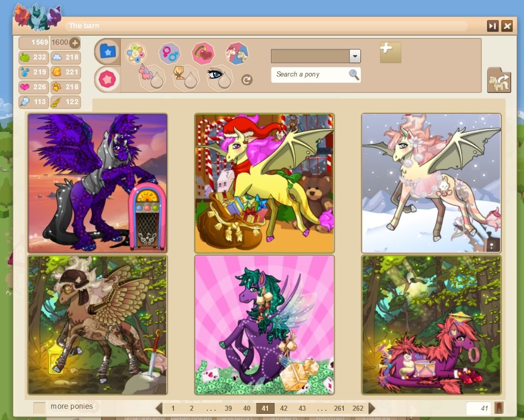524x420 pixels.
Task: Go to page 261
Action: (339, 408)
